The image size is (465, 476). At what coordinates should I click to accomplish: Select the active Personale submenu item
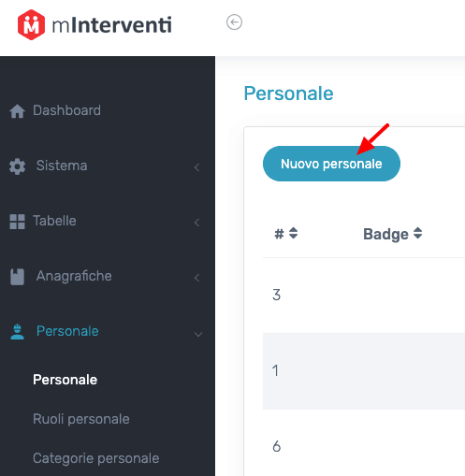[65, 380]
